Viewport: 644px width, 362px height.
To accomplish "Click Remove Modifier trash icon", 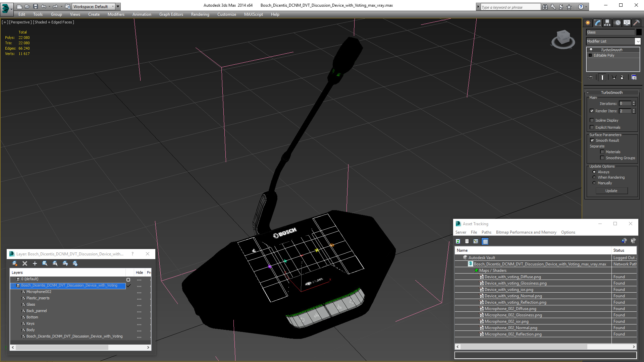I will pyautogui.click(x=622, y=77).
